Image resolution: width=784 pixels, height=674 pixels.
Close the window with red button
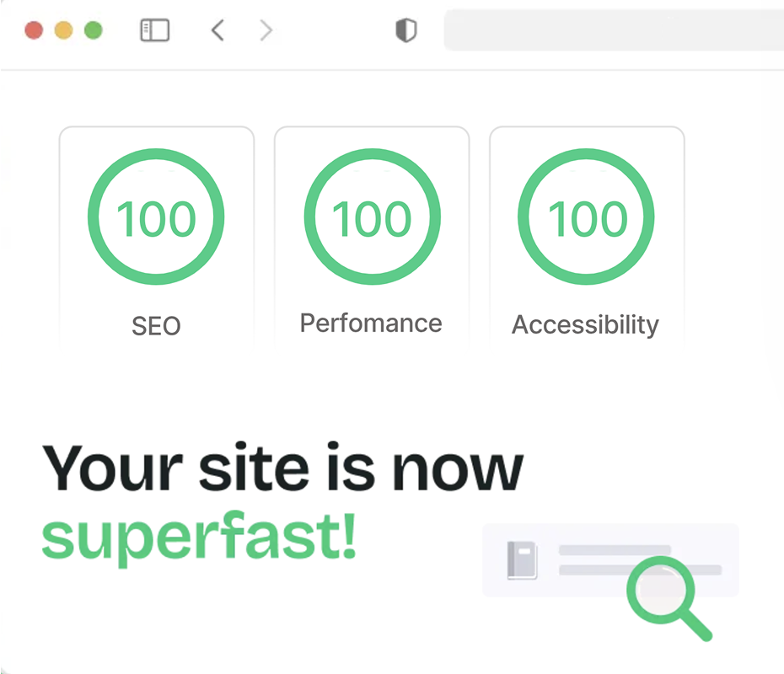pyautogui.click(x=34, y=31)
